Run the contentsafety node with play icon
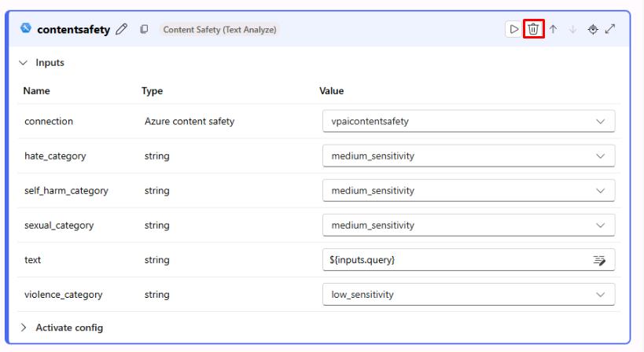Viewport: 644px width, 352px height. tap(513, 29)
